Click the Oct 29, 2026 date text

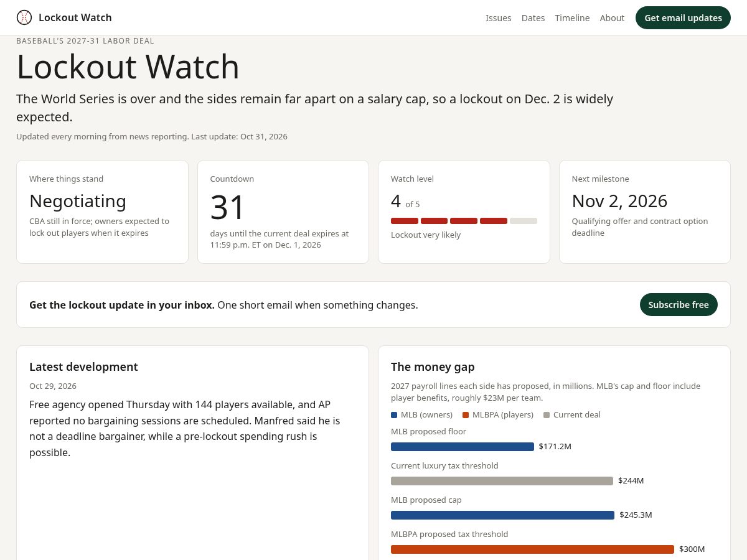click(53, 386)
